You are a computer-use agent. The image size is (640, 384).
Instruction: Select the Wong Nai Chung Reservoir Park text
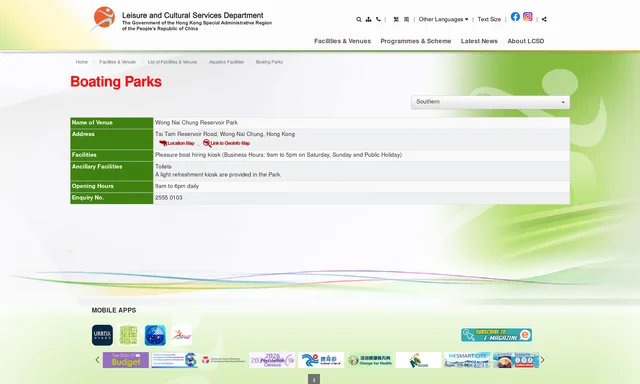coord(196,122)
